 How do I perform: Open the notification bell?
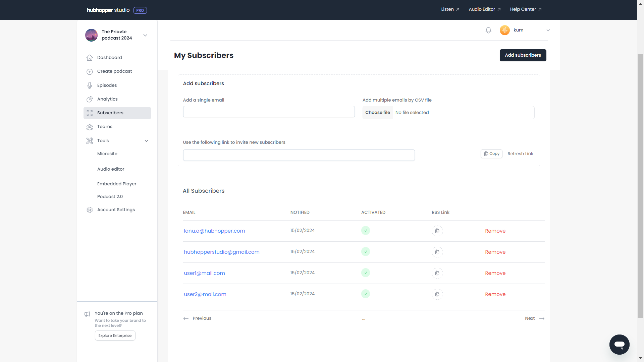488,30
